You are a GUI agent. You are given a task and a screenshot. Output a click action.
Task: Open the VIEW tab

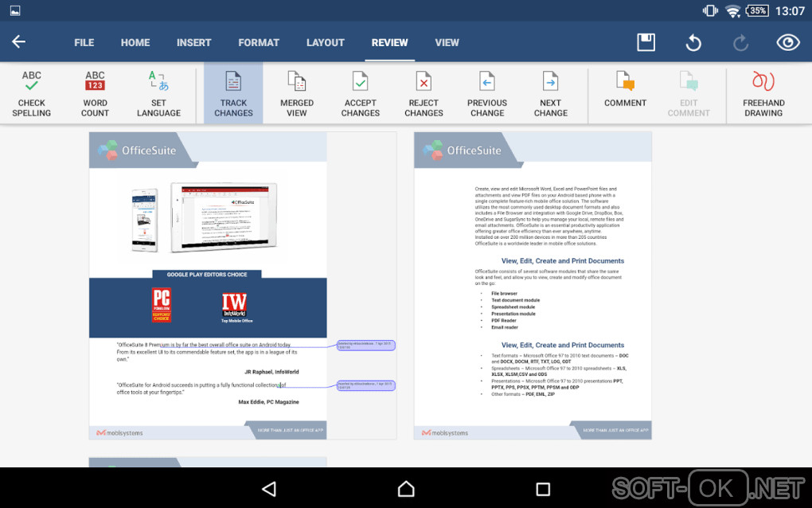coord(447,42)
